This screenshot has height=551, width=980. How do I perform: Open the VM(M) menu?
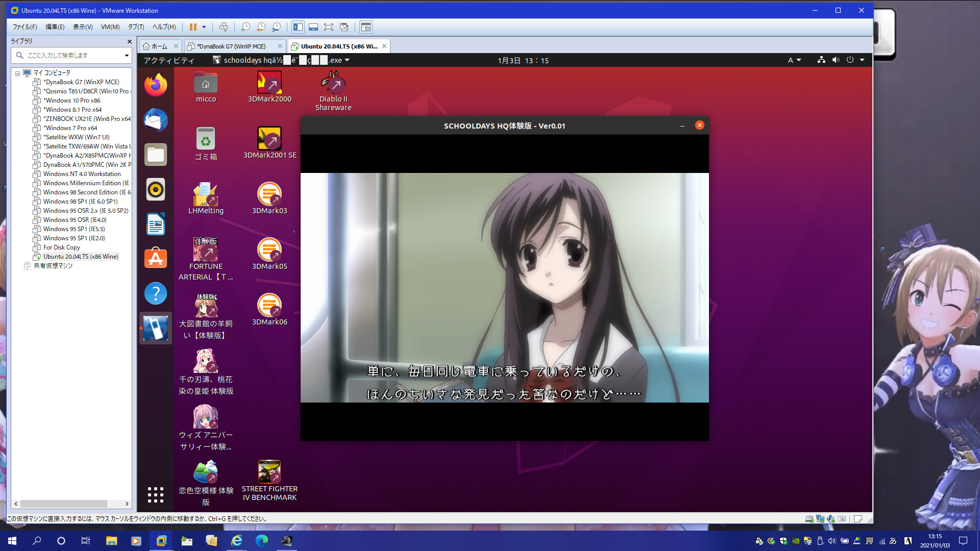[x=110, y=27]
